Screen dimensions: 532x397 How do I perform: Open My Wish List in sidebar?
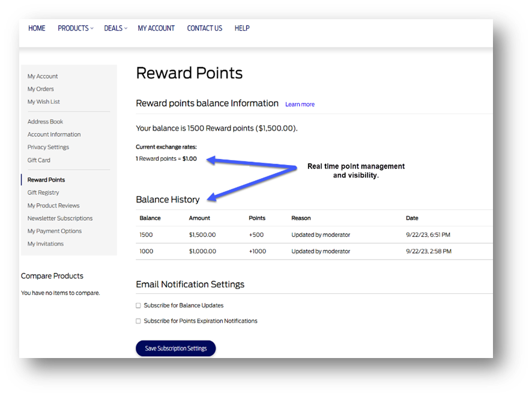(43, 102)
